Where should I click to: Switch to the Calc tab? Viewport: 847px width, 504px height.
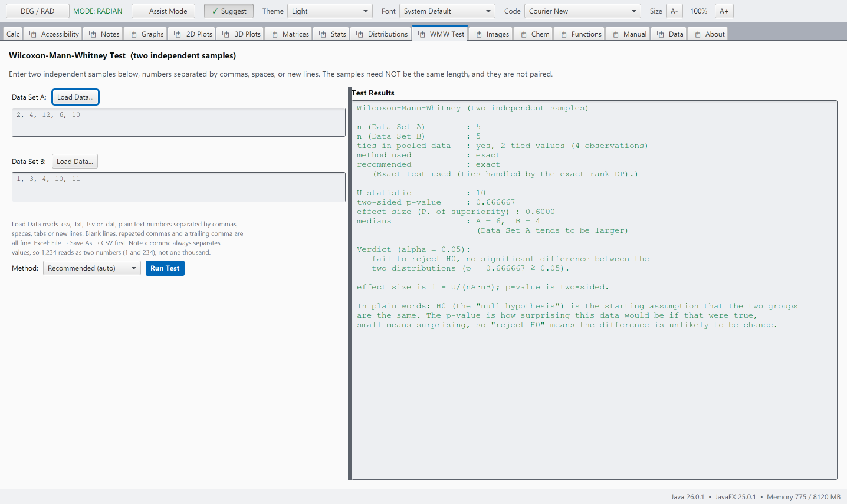point(13,34)
